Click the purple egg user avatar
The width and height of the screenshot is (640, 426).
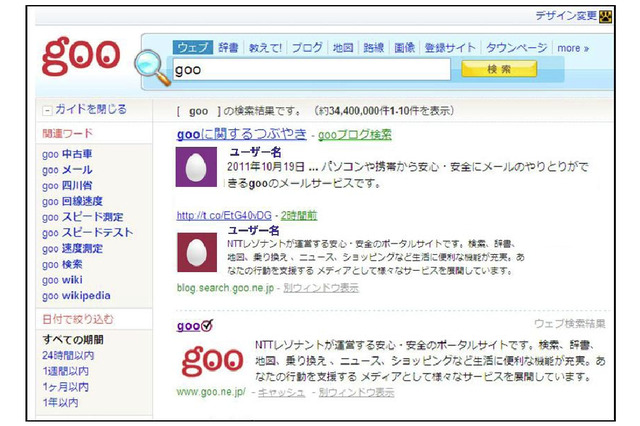(x=196, y=167)
